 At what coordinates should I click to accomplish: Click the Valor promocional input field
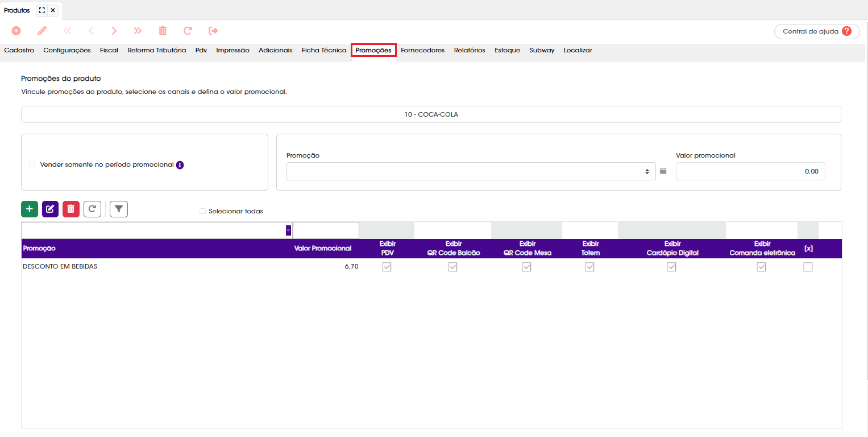pyautogui.click(x=750, y=171)
